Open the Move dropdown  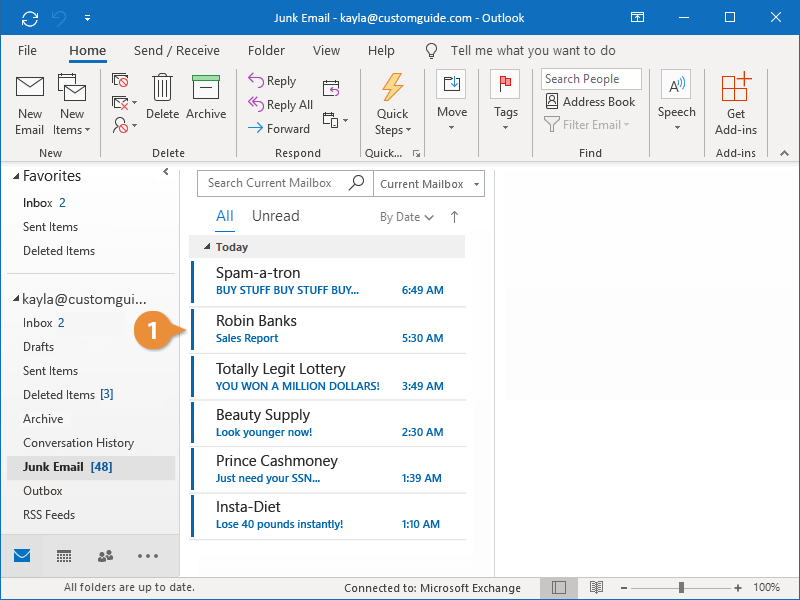coord(452,101)
